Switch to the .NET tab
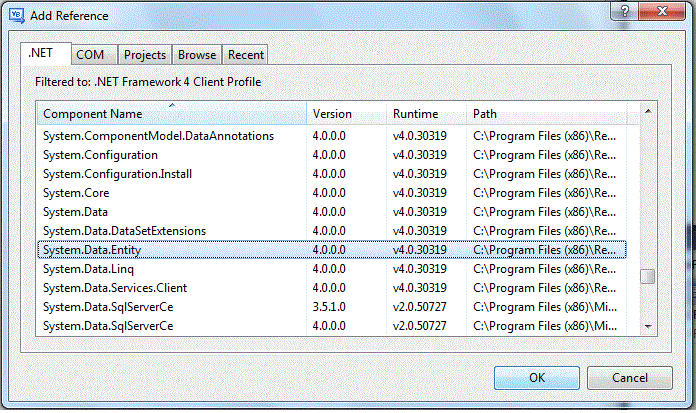Screen dimensions: 696x413 [x=46, y=54]
